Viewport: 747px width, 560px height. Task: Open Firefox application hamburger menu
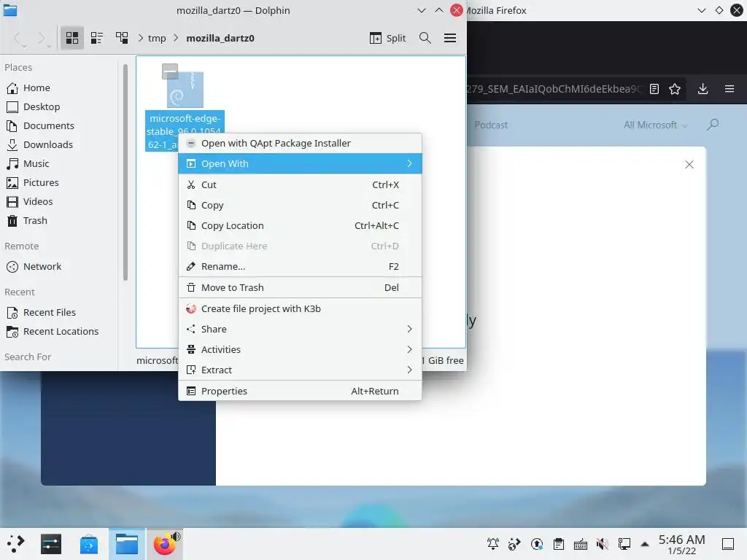tap(729, 89)
